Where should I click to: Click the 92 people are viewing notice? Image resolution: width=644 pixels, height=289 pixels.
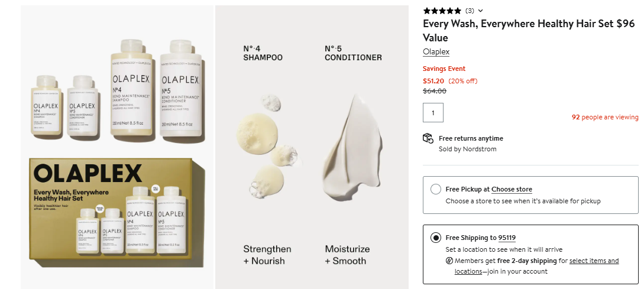[x=605, y=117]
